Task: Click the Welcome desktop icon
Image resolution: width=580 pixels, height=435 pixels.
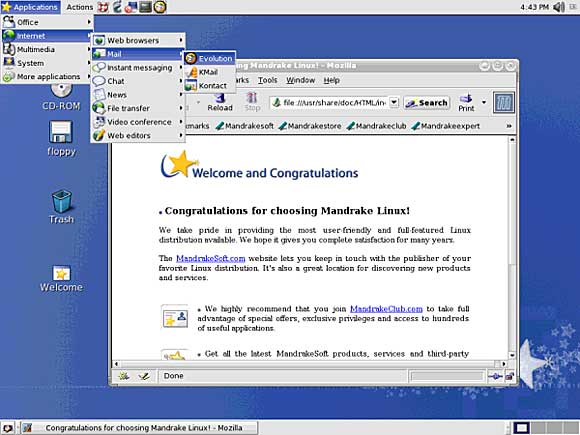Action: tap(61, 279)
